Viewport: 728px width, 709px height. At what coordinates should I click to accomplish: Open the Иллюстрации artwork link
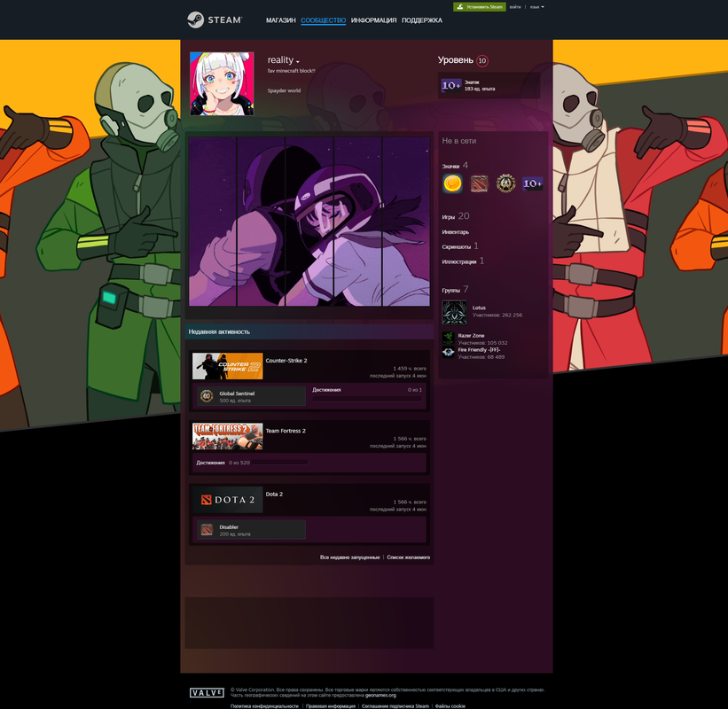463,261
